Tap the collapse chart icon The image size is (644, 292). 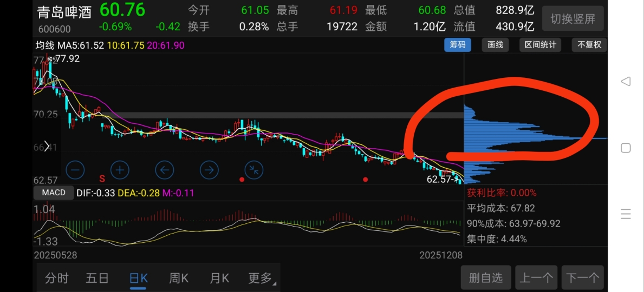point(254,169)
